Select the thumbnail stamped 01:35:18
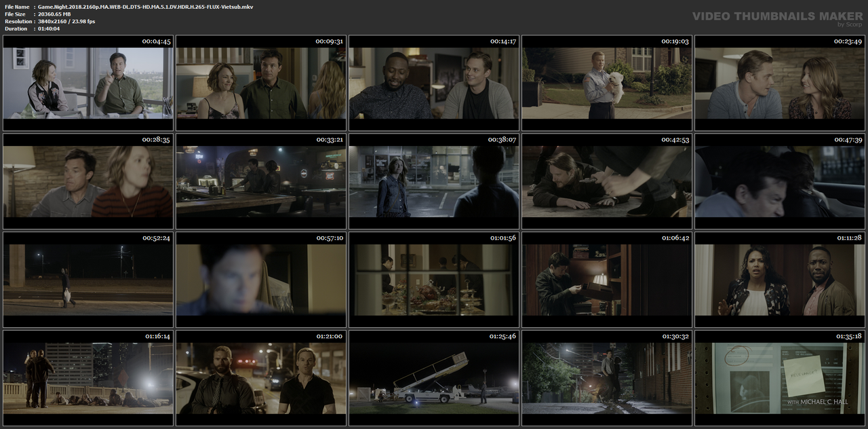The height and width of the screenshot is (429, 868). coord(780,378)
